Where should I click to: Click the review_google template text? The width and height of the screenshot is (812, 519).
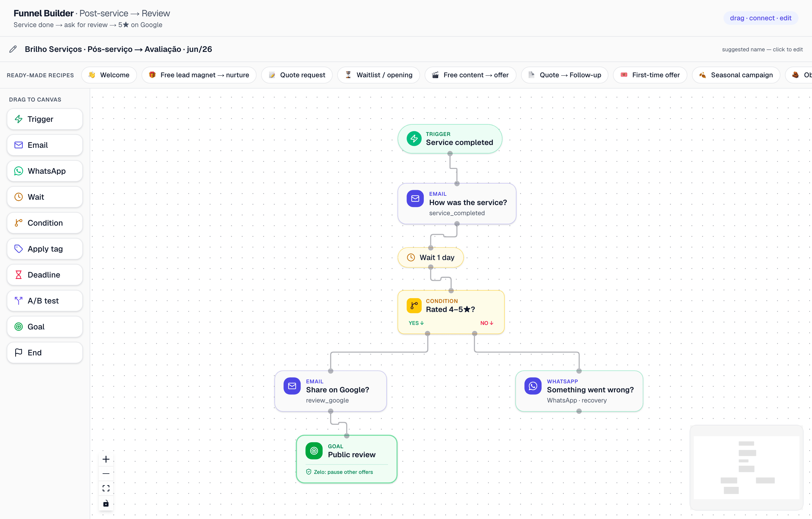327,400
